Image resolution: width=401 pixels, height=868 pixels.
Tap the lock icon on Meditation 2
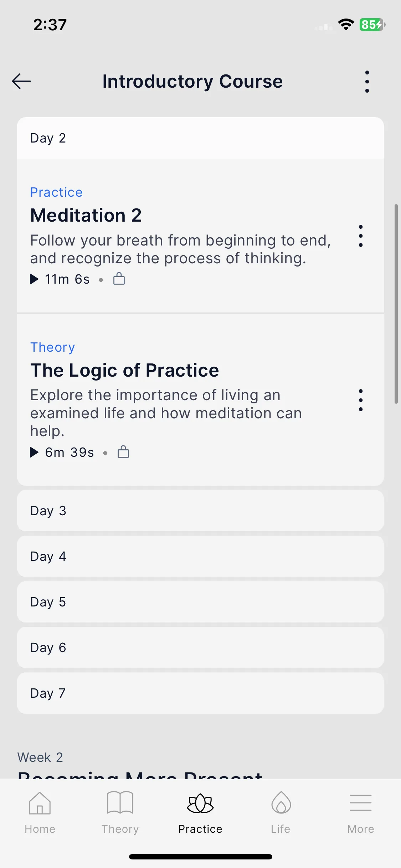[x=119, y=279]
